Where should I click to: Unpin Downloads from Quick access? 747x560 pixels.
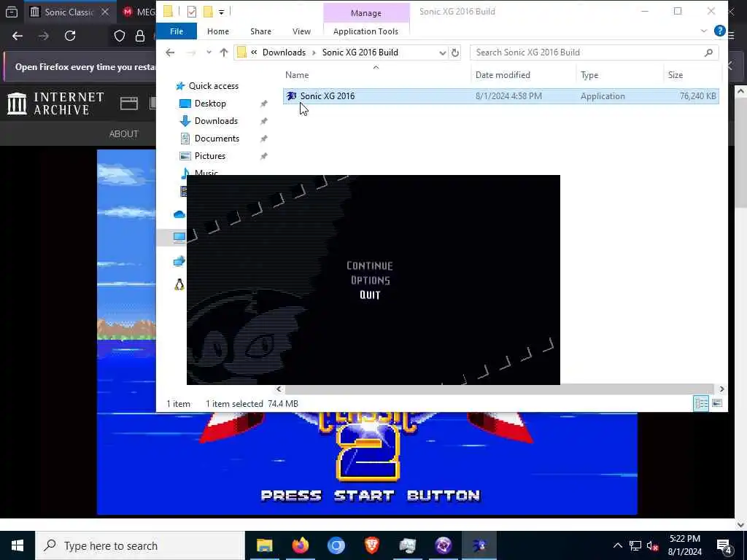[x=263, y=121]
